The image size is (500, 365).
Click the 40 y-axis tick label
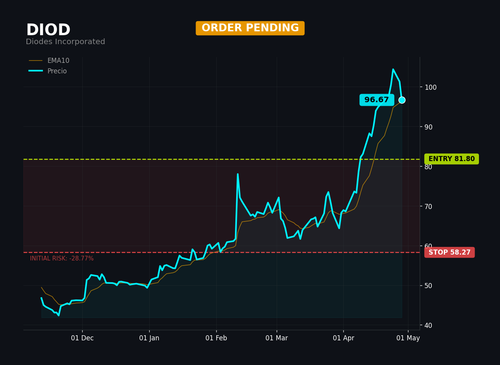coord(428,325)
